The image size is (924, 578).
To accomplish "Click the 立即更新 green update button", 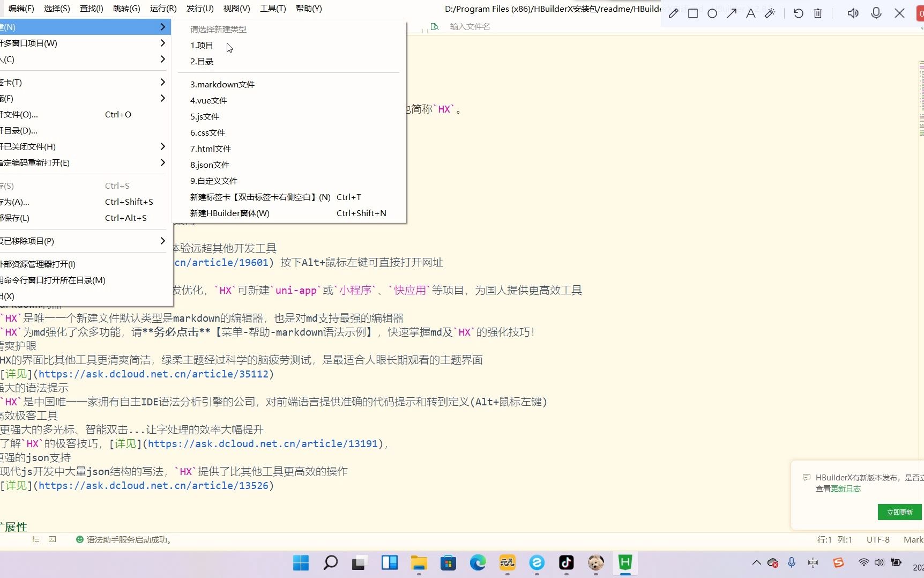I will click(900, 512).
